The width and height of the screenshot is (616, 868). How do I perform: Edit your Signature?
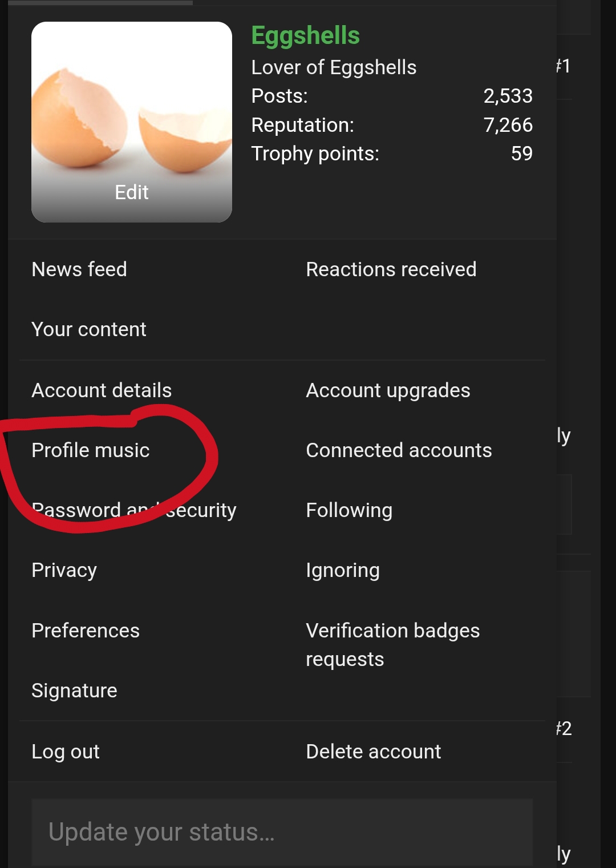[x=74, y=691]
